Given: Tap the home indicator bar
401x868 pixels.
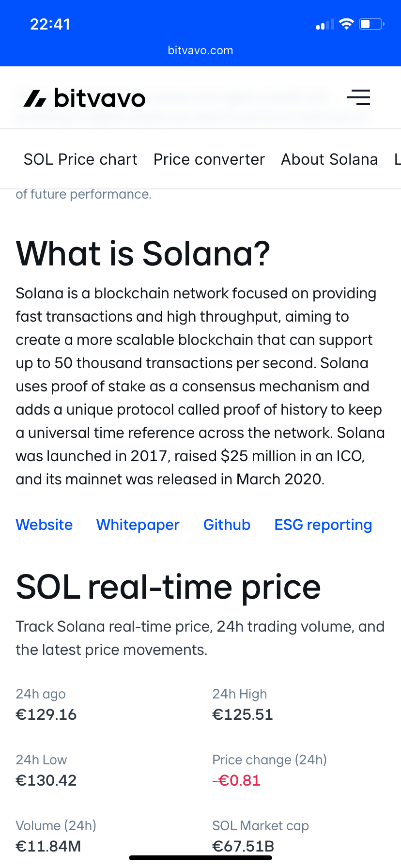Looking at the screenshot, I should [x=200, y=858].
